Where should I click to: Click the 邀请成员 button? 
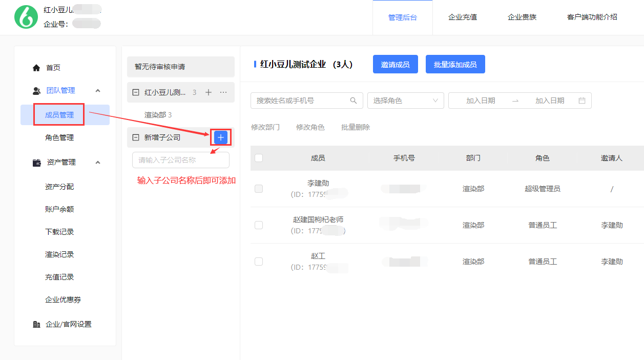click(x=395, y=65)
